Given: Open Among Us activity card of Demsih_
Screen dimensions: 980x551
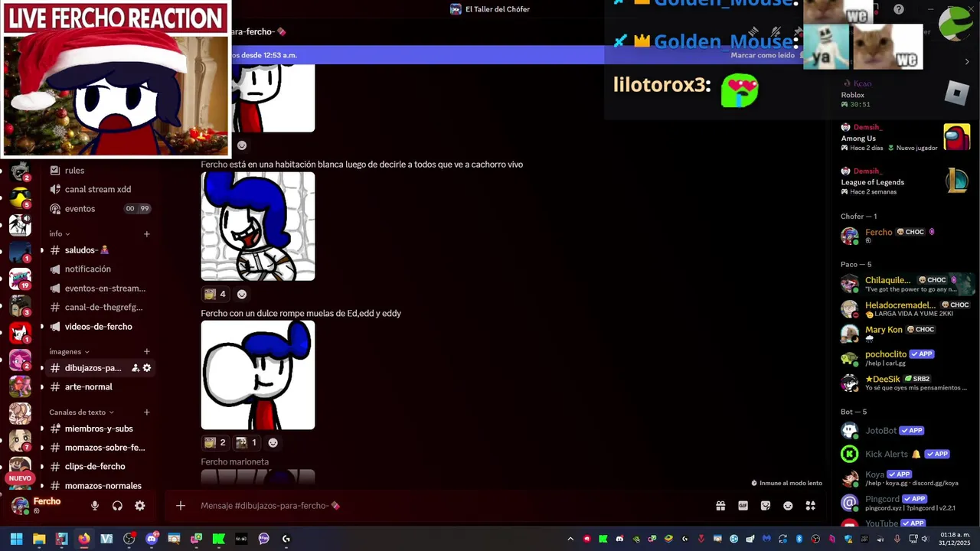Looking at the screenshot, I should click(905, 138).
